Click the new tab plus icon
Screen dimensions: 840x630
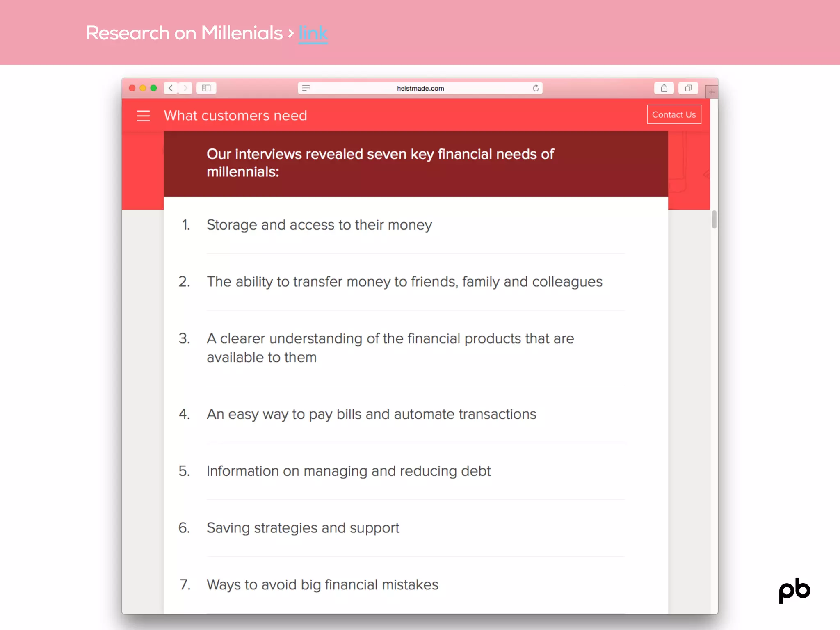[712, 92]
